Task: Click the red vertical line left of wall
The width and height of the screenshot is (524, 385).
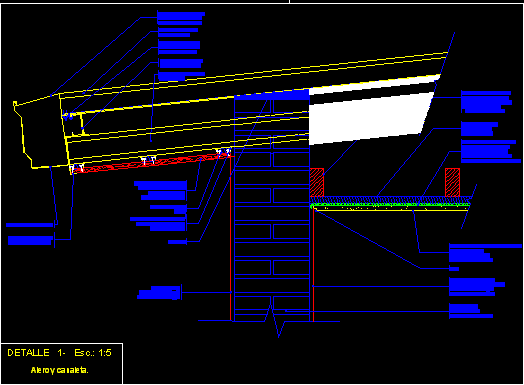Action: (231, 237)
